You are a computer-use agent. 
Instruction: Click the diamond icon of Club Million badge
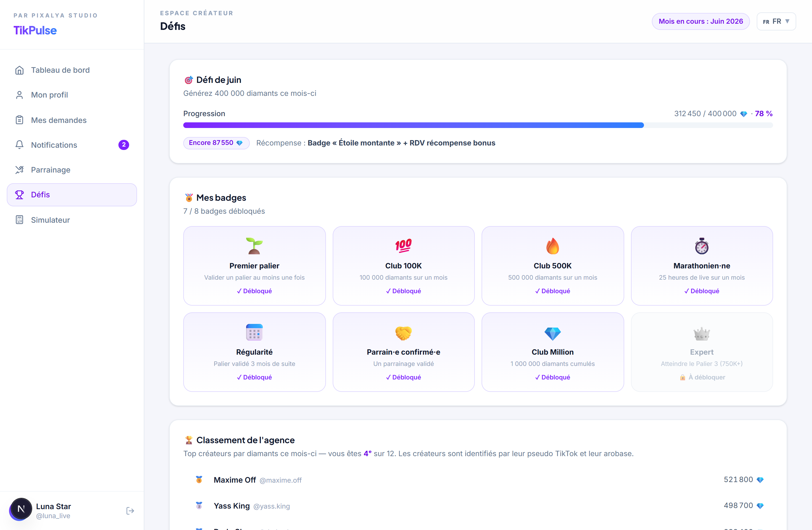552,333
